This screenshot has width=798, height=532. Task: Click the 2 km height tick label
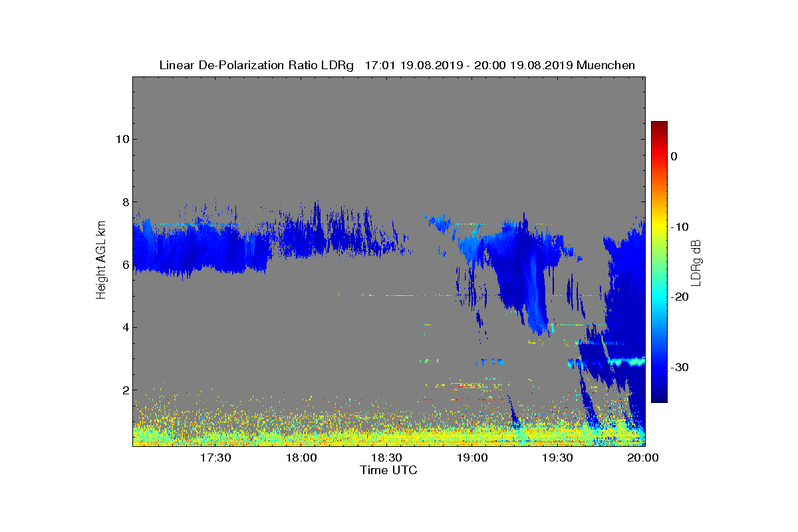pos(125,390)
